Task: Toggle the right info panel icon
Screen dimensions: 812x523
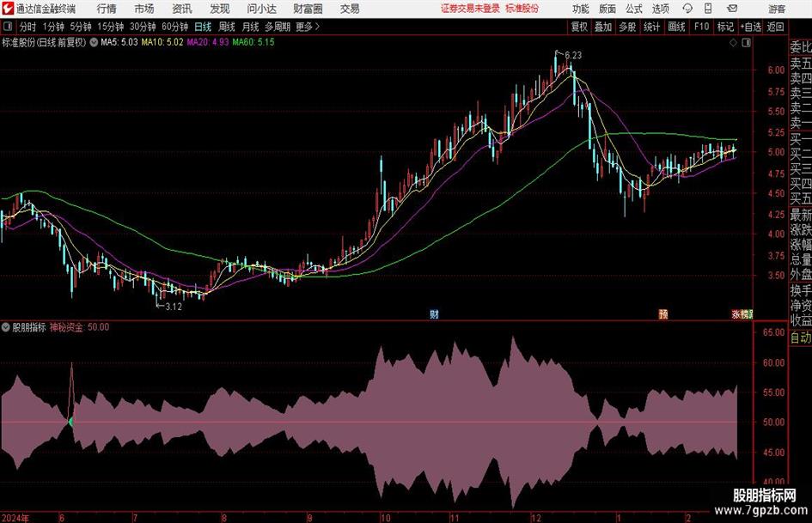Action: (x=746, y=43)
